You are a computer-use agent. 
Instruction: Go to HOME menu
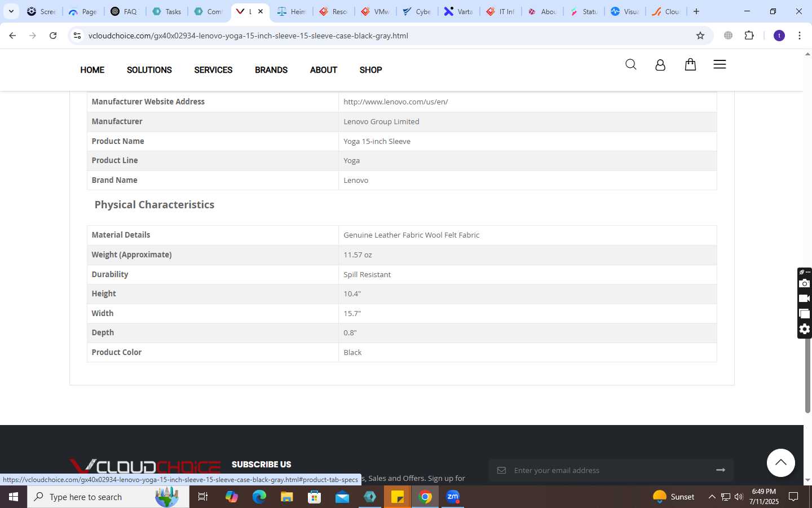92,70
